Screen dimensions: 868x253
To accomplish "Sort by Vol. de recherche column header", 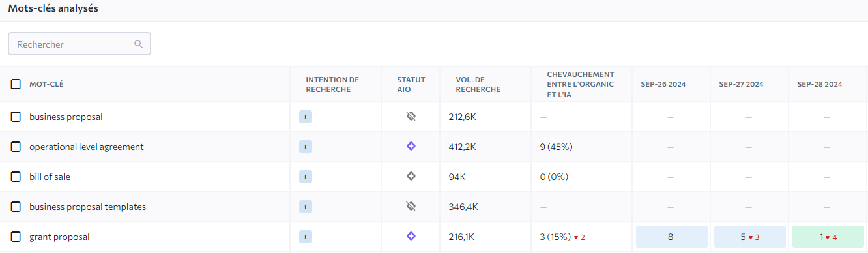I will point(478,84).
